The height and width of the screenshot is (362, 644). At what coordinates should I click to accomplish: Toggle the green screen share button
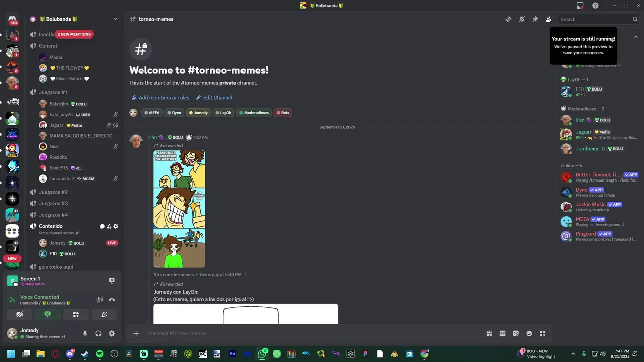48,314
